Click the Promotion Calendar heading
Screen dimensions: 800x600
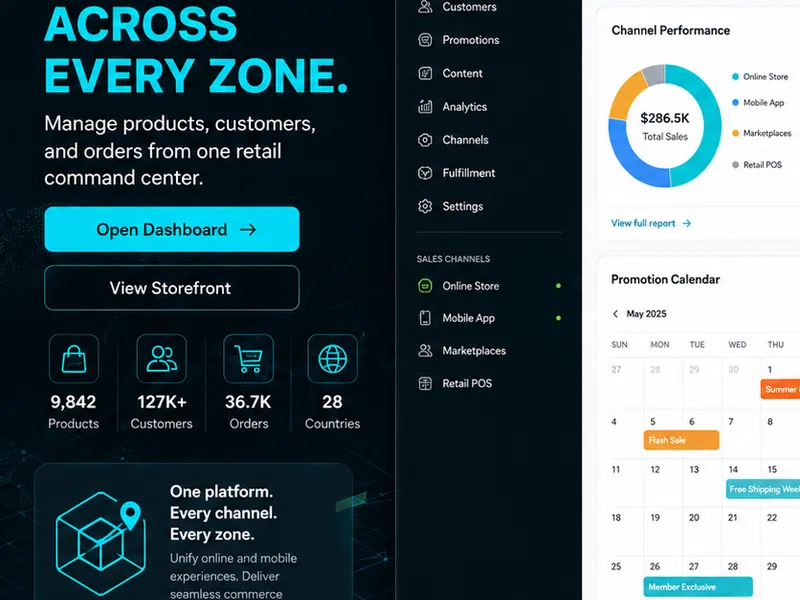(x=665, y=280)
